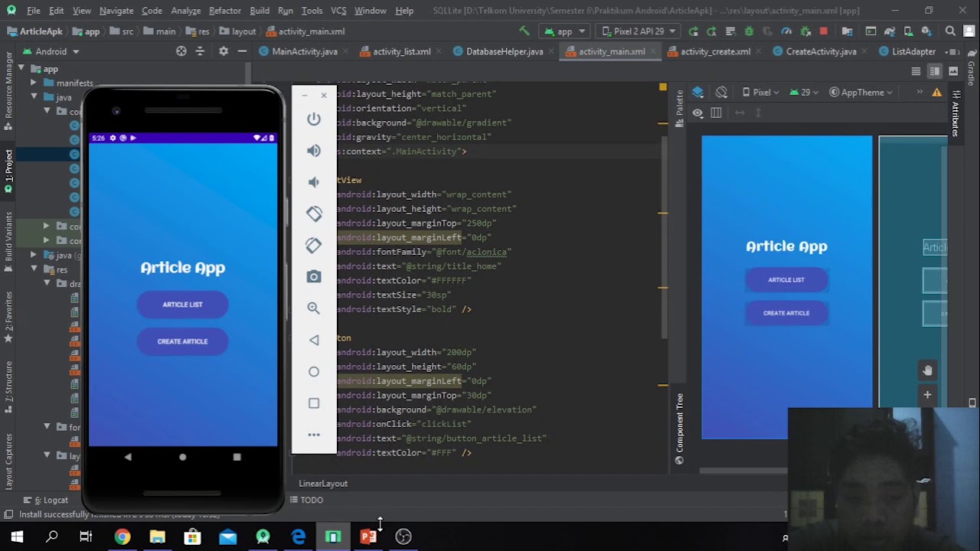Screen dimensions: 980x551
Task: Switch editor to Split view mode
Action: 935,71
